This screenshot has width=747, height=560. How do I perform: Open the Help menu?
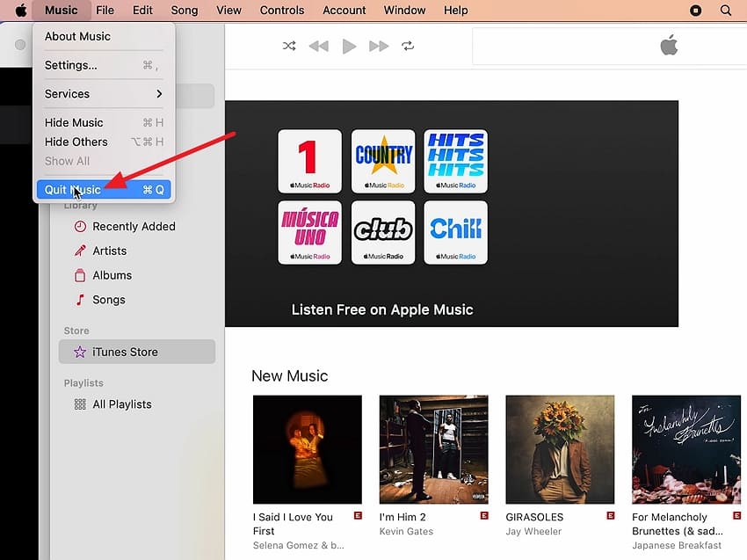click(455, 10)
